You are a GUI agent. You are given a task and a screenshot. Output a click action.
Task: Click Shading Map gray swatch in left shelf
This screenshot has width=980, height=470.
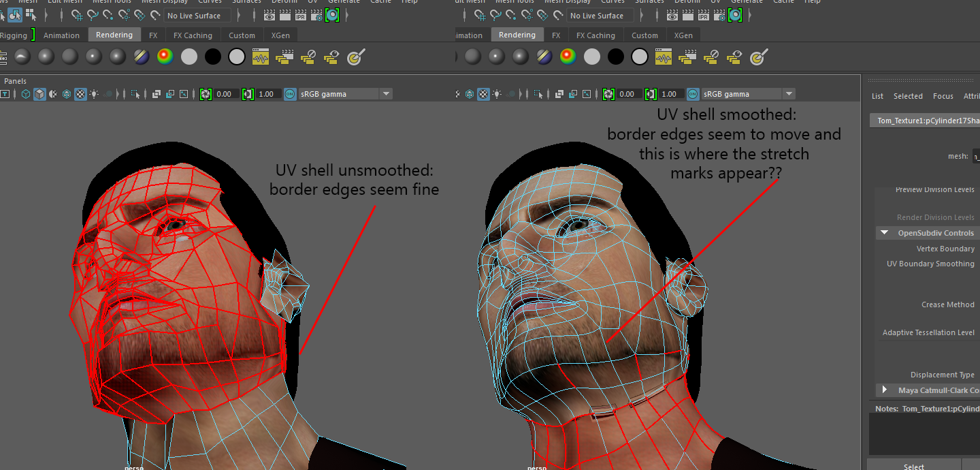[189, 57]
